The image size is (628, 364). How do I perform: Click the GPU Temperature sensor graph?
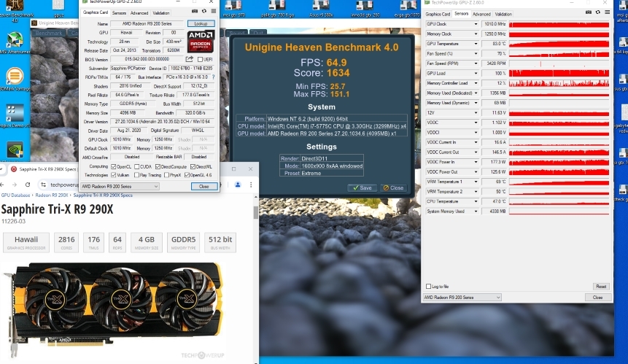[559, 44]
